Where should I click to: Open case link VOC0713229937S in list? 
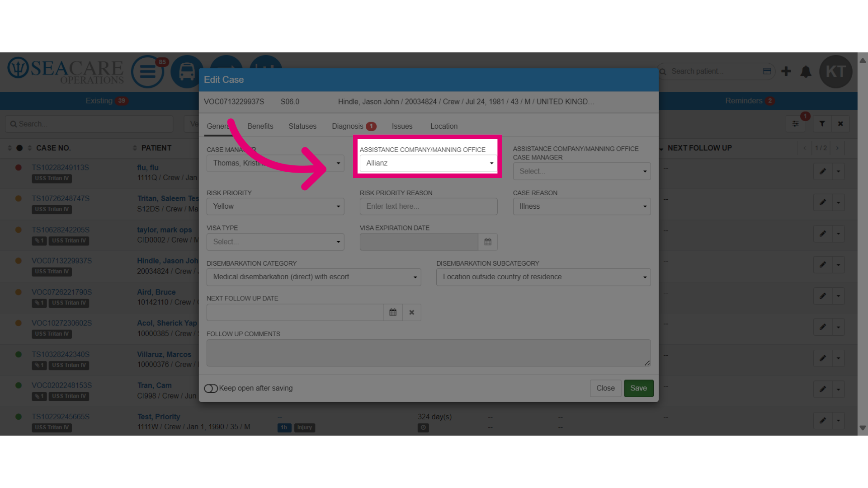coord(61,261)
